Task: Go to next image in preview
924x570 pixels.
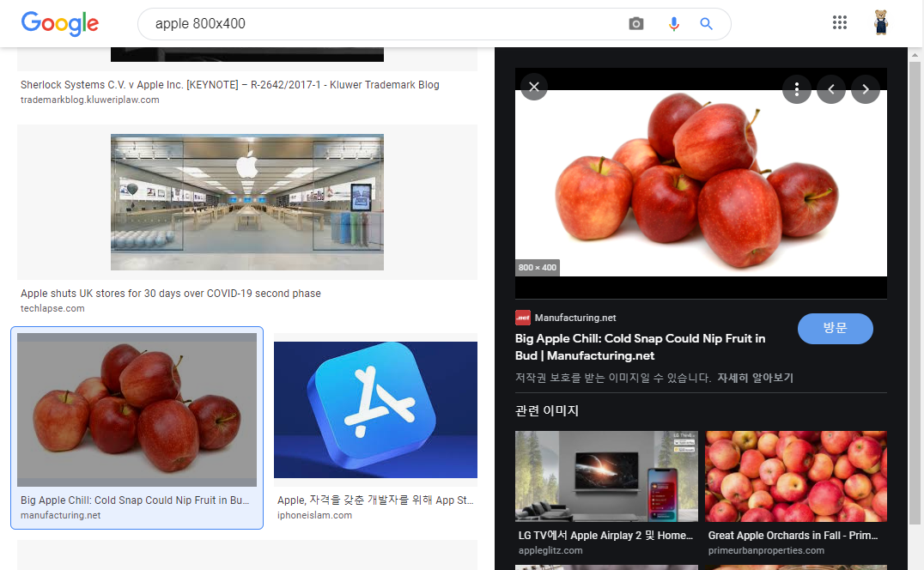Action: coord(865,89)
